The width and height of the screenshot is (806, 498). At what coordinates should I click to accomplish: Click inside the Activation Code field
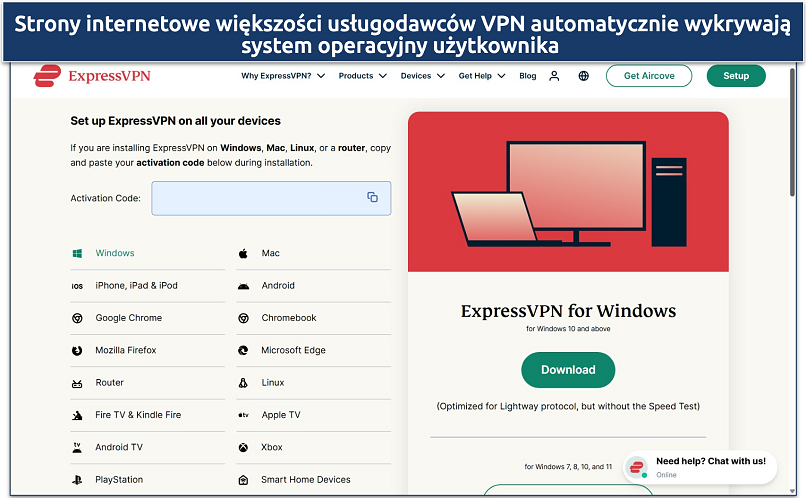click(258, 198)
